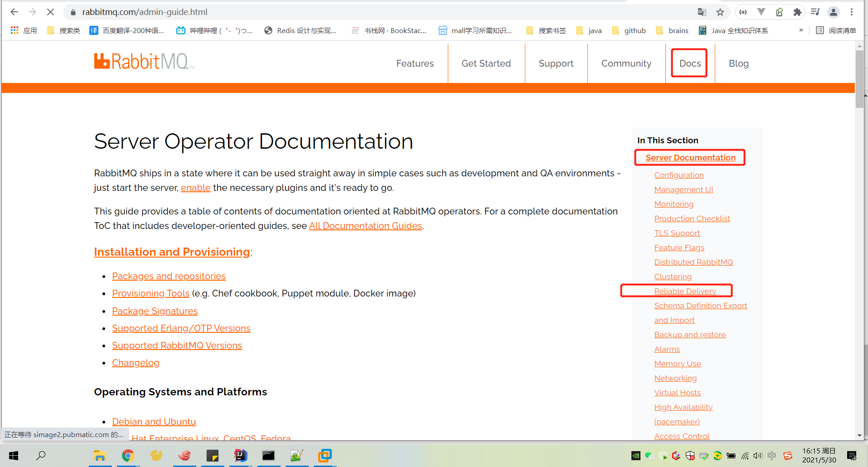Stop loading the page
This screenshot has width=868, height=467.
coord(50,12)
